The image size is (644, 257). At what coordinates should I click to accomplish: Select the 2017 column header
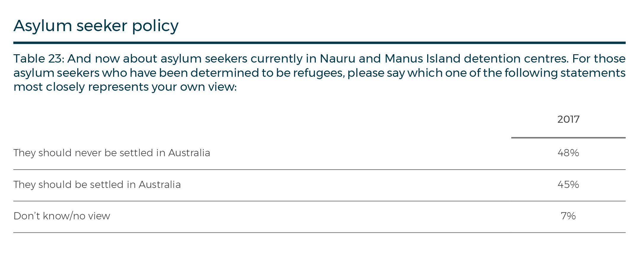click(x=568, y=119)
